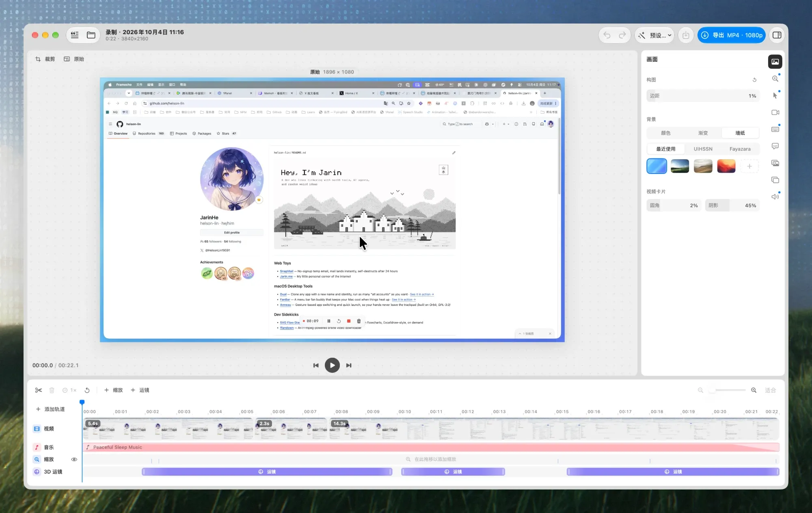Viewport: 812px width, 513px height.
Task: Open the keyboard shortcuts sidebar icon
Action: (775, 129)
